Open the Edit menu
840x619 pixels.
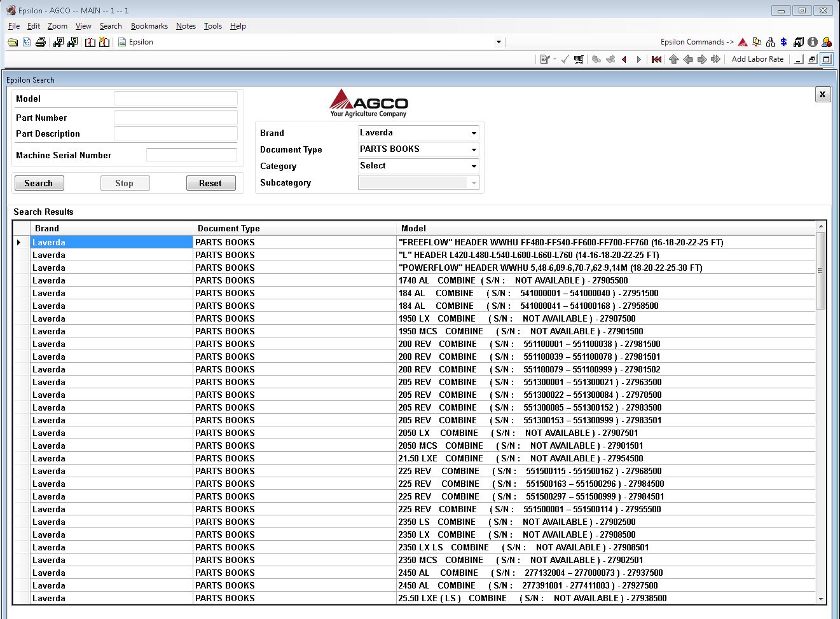(x=34, y=26)
